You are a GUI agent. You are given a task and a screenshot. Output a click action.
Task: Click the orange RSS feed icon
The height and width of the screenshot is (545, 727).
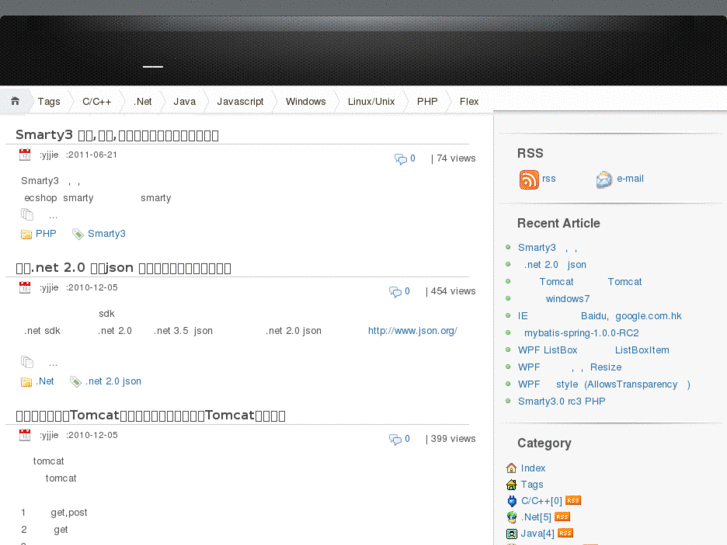(x=529, y=180)
